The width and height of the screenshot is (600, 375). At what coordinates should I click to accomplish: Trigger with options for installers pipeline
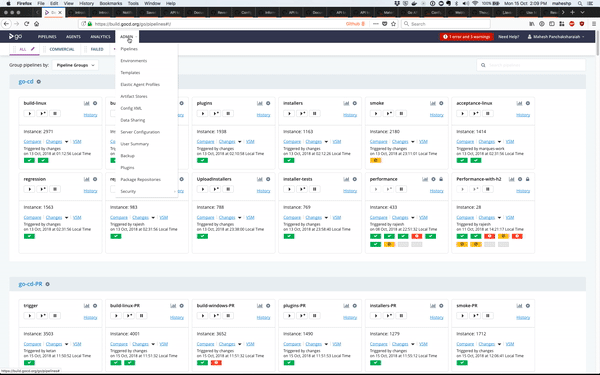click(x=302, y=114)
